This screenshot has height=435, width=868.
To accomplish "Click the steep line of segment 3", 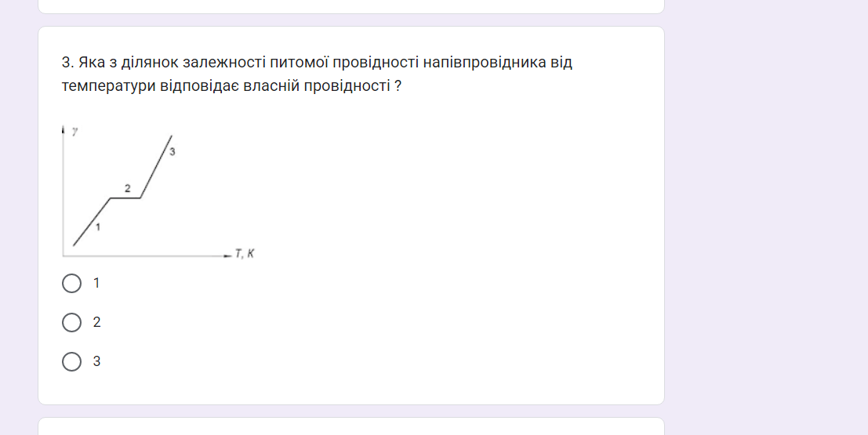I will point(156,167).
